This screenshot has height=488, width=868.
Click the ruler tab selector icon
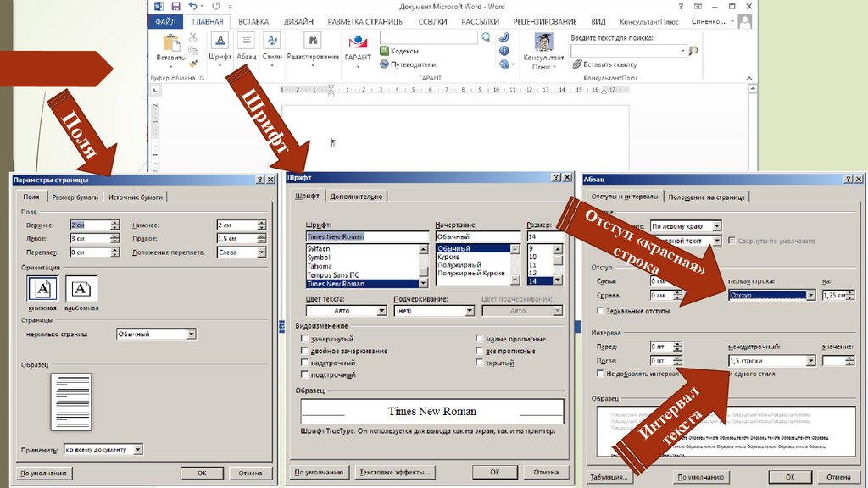pyautogui.click(x=156, y=90)
